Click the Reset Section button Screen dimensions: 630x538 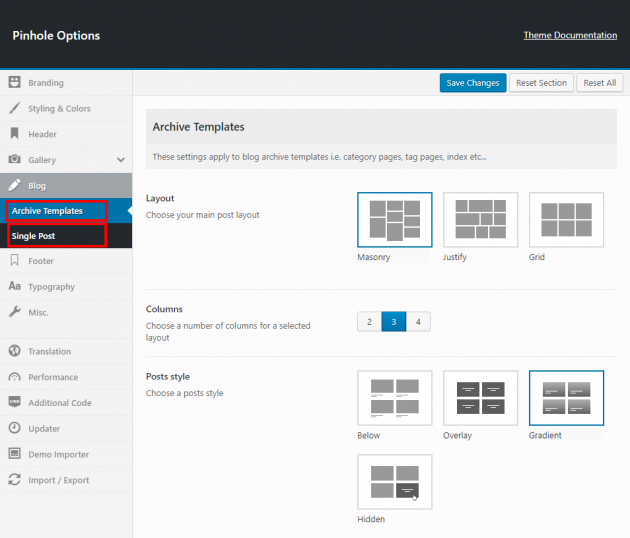(541, 83)
